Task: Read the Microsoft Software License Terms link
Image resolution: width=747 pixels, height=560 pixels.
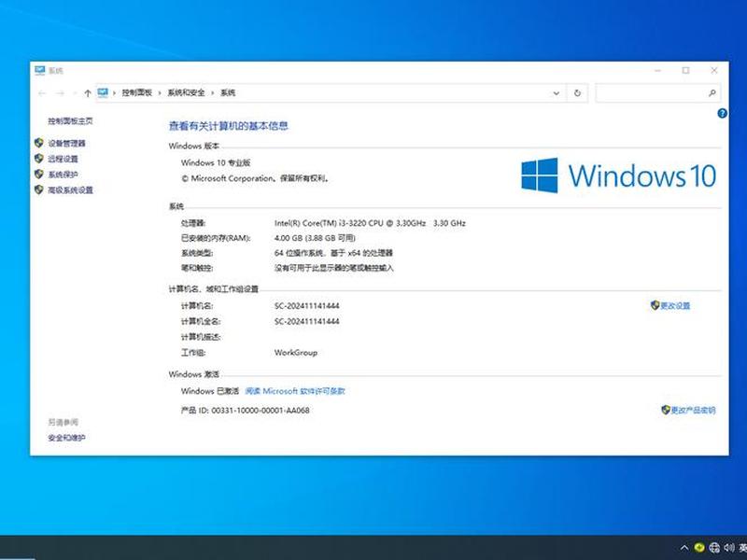Action: pyautogui.click(x=295, y=391)
